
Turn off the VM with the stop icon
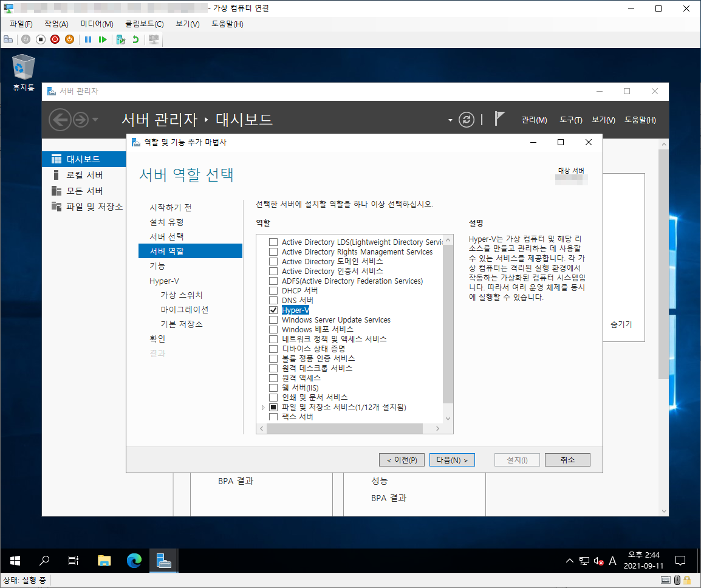41,39
